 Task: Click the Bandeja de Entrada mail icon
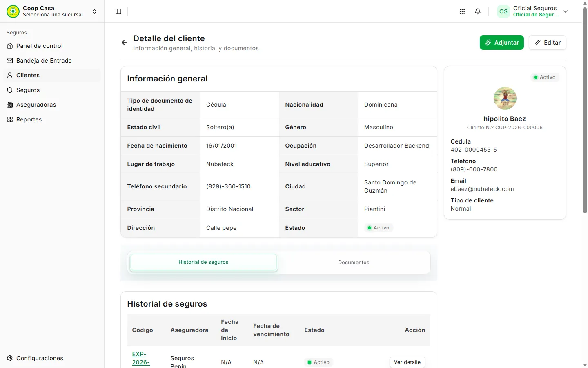coord(10,61)
